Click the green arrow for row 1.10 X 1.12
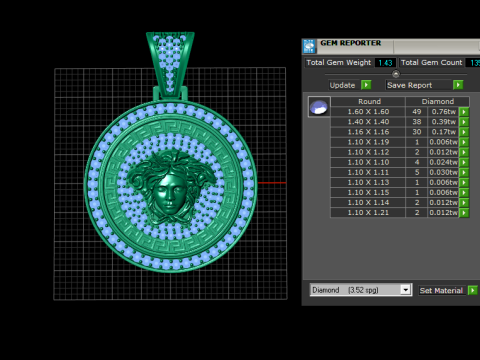The height and width of the screenshot is (360, 480). [x=464, y=152]
